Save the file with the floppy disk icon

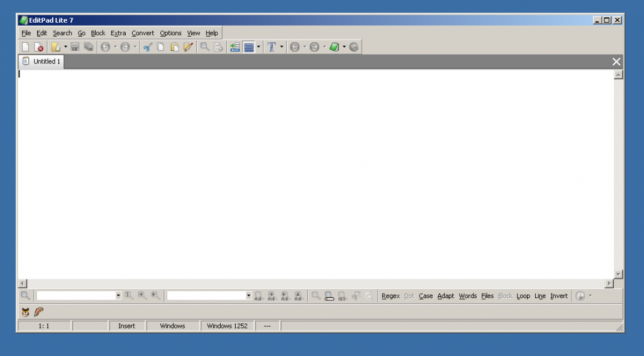point(75,47)
